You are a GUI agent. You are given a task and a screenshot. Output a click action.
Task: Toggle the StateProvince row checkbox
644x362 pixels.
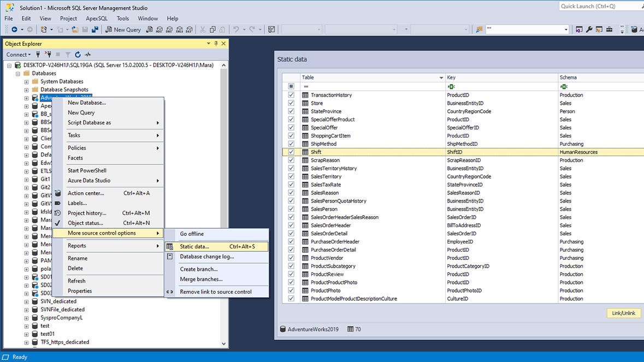pos(291,111)
